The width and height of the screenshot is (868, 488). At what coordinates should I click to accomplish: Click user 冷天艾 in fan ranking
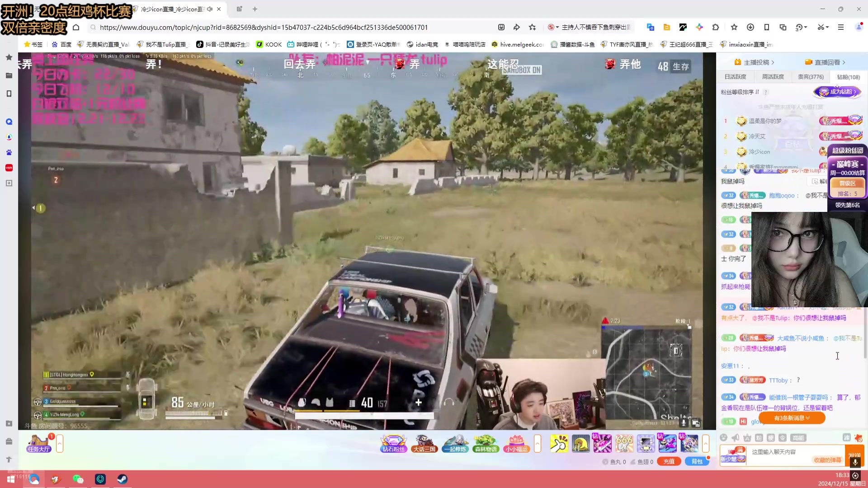(757, 136)
